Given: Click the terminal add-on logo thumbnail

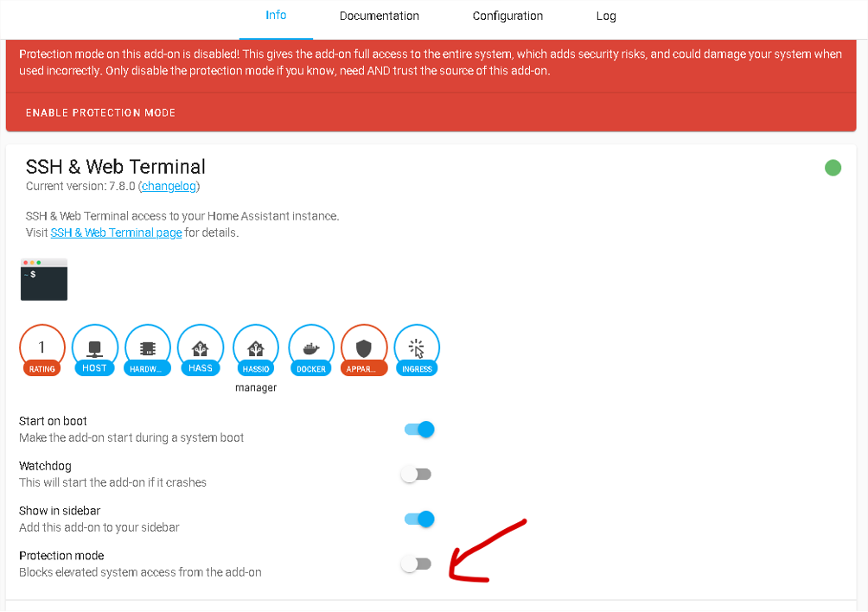Looking at the screenshot, I should click(44, 279).
